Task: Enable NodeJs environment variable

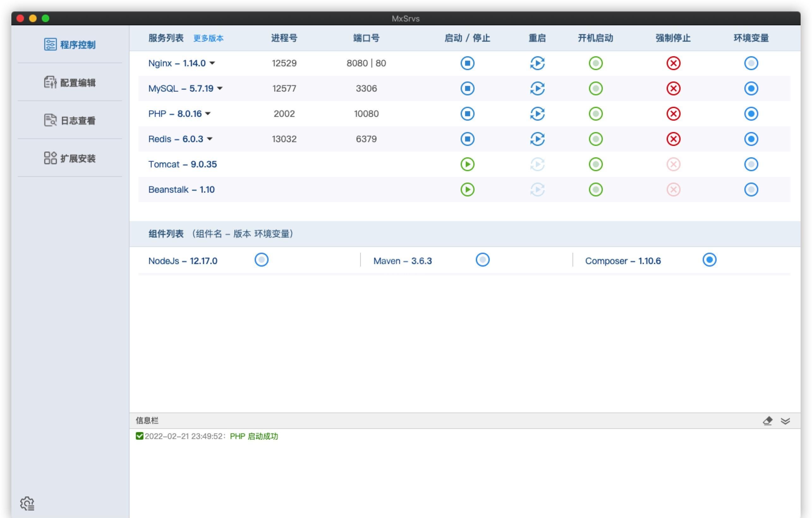Action: pyautogui.click(x=261, y=260)
